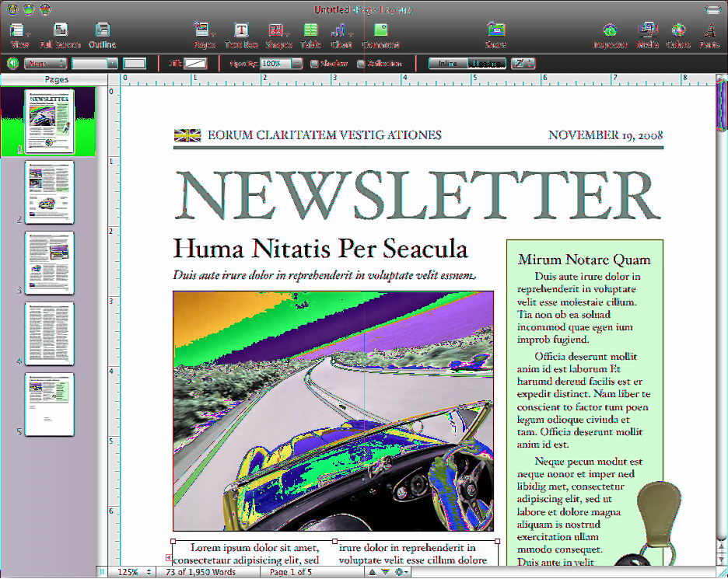
Task: Enable the Shadow checkbox
Action: click(x=314, y=64)
